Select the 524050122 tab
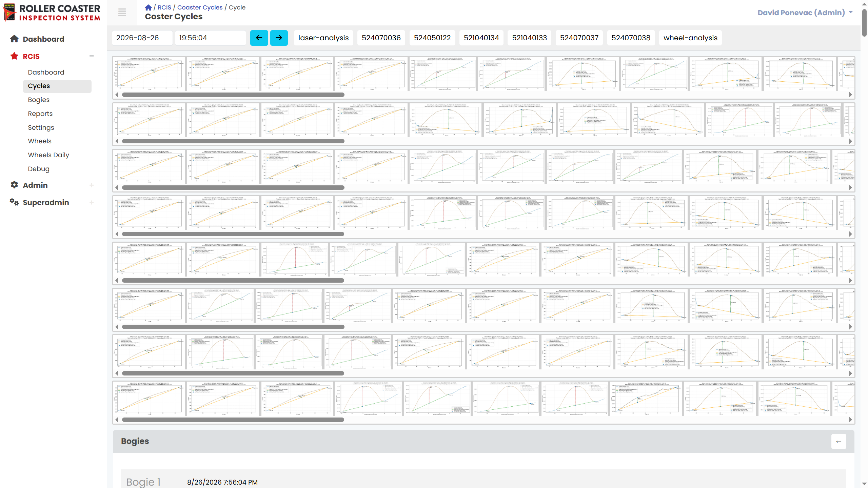Screen dimensions: 868x488 click(432, 38)
